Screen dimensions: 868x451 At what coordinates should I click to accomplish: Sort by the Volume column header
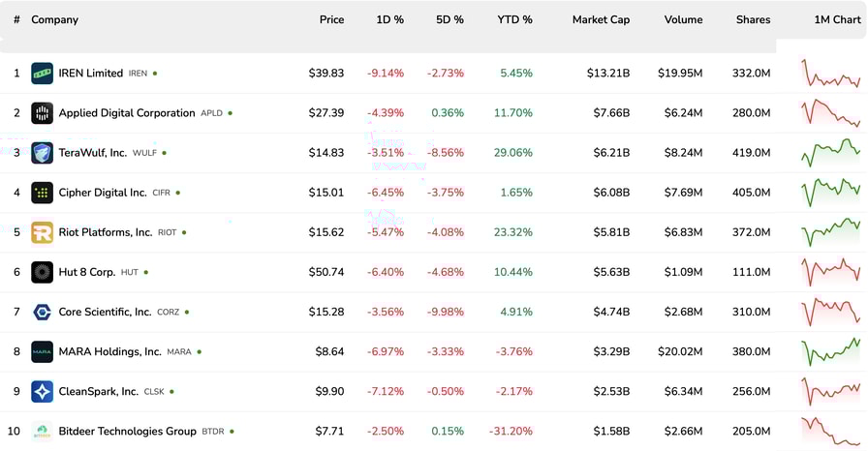click(x=683, y=19)
